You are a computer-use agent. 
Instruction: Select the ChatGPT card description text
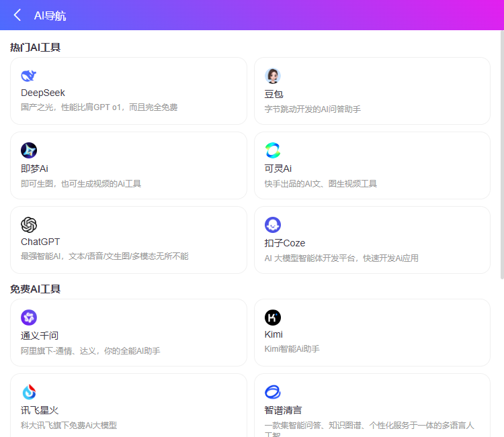click(105, 256)
